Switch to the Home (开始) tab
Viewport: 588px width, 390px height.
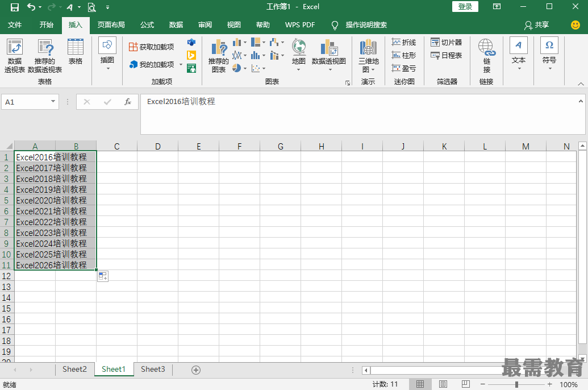pyautogui.click(x=46, y=25)
